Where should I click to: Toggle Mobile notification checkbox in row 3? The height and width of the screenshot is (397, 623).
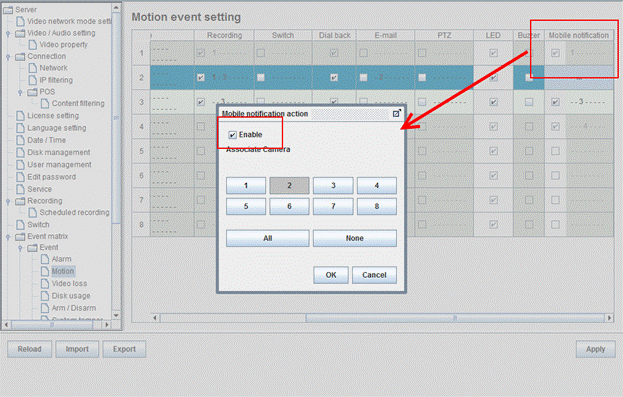555,102
